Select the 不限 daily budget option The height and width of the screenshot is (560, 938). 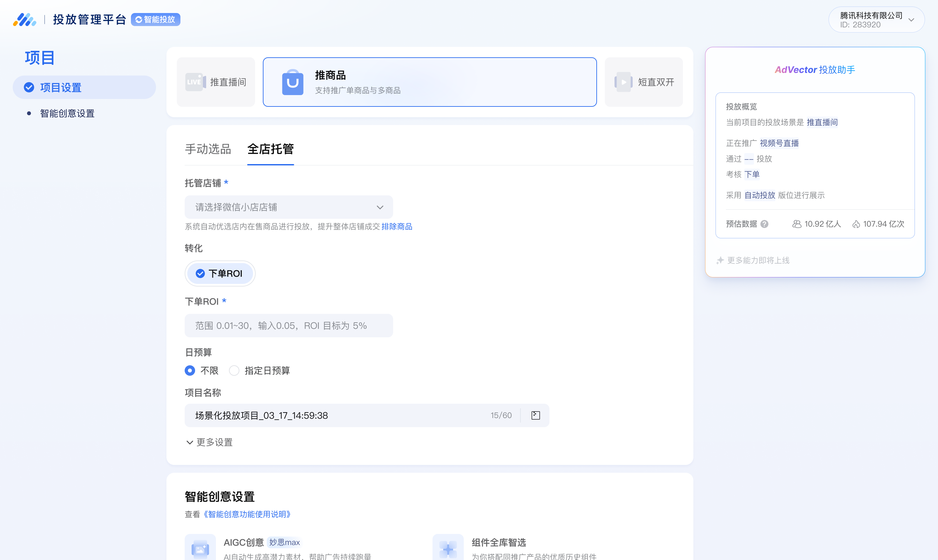click(190, 371)
